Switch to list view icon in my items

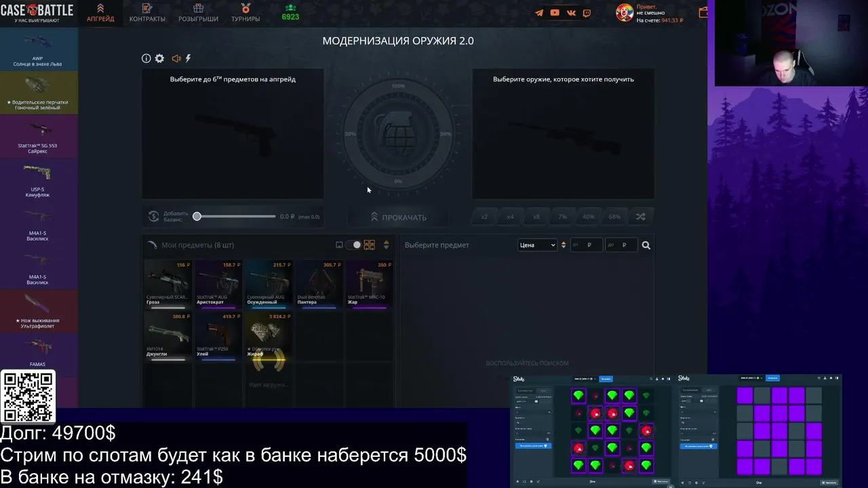[339, 245]
